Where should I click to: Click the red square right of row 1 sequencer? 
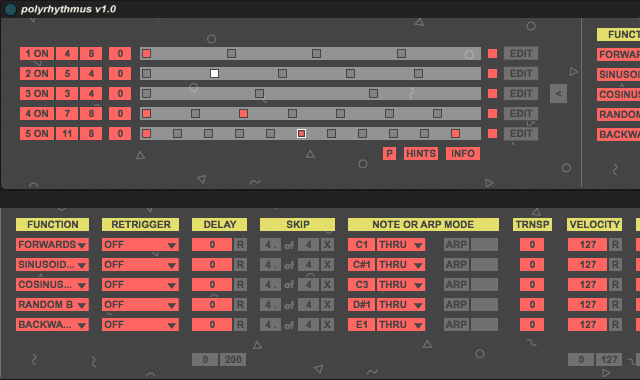tap(492, 53)
